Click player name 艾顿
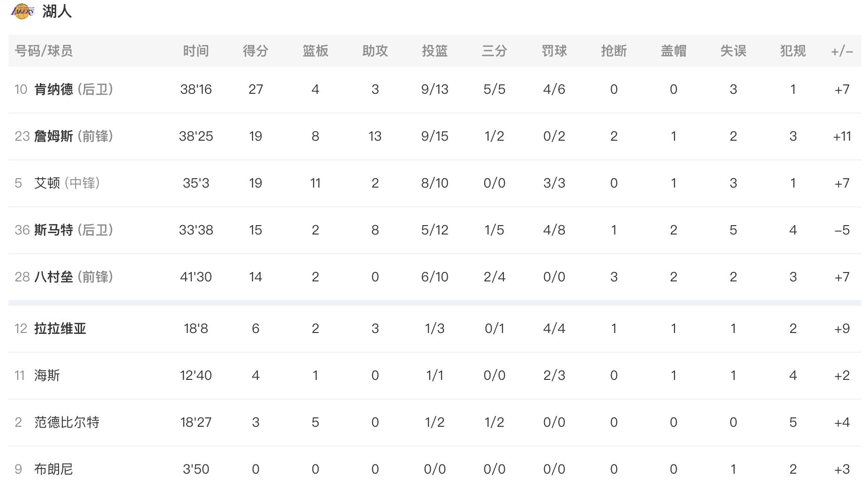 pos(47,183)
